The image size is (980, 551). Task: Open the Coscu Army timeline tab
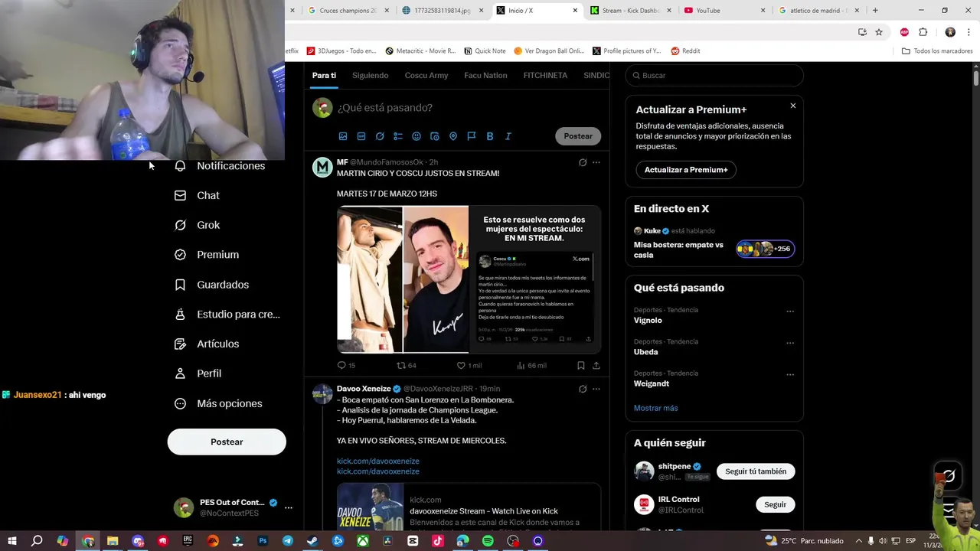click(x=426, y=76)
